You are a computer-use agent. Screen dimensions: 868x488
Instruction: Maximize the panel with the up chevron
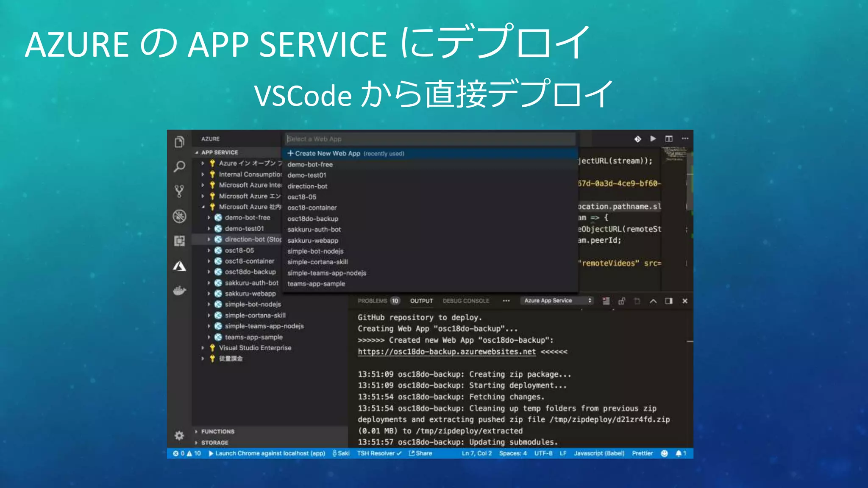click(x=653, y=301)
